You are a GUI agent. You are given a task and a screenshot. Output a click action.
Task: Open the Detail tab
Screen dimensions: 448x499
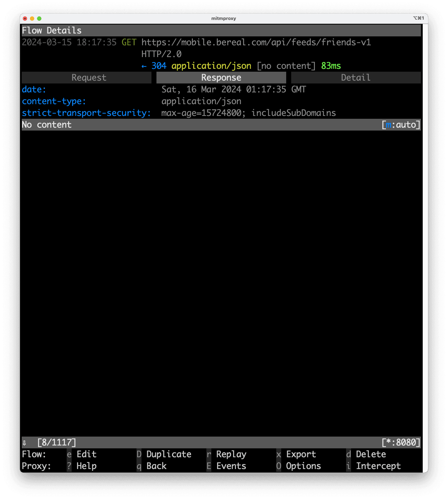pyautogui.click(x=356, y=77)
